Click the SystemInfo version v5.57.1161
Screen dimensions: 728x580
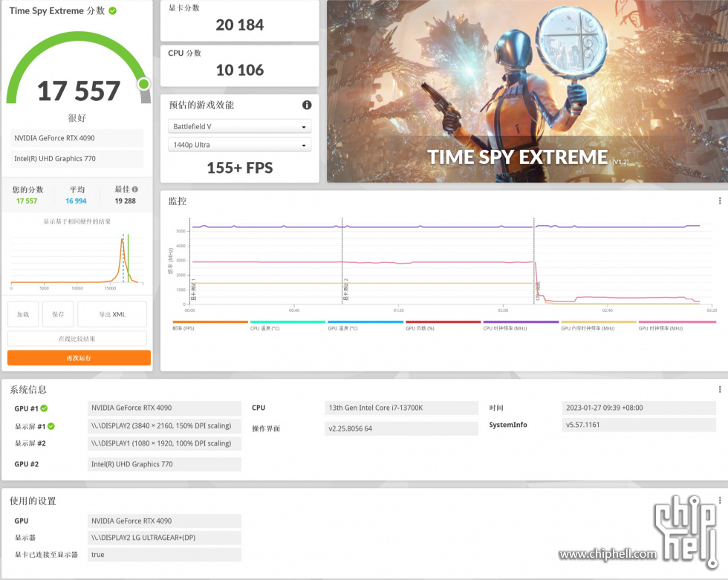(x=639, y=425)
